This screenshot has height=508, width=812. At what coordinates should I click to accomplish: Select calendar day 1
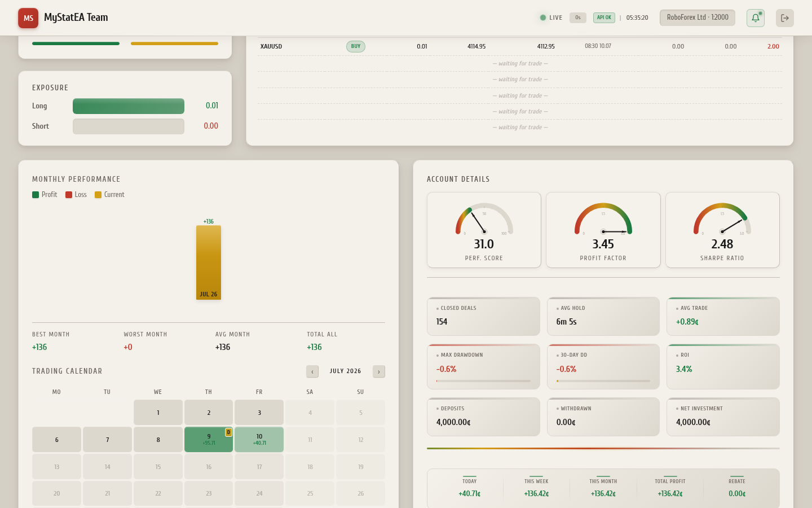point(158,413)
